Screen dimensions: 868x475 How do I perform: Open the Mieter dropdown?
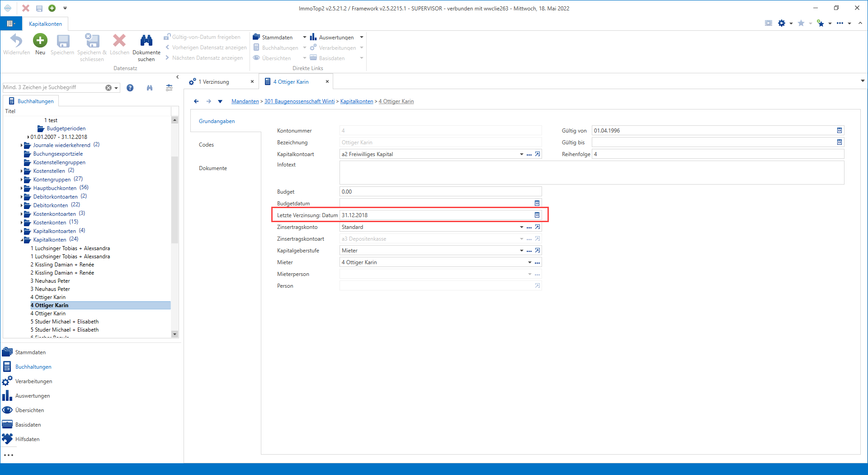pos(530,262)
